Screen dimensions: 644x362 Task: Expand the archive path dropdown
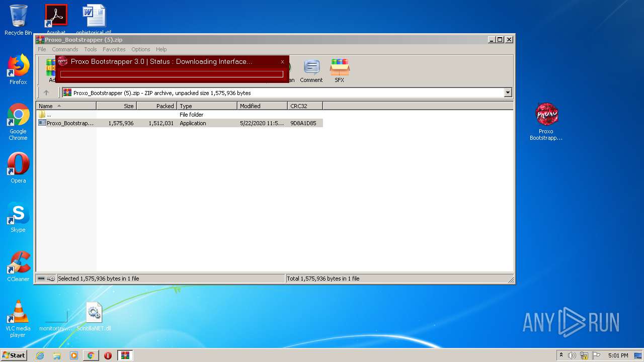[508, 93]
